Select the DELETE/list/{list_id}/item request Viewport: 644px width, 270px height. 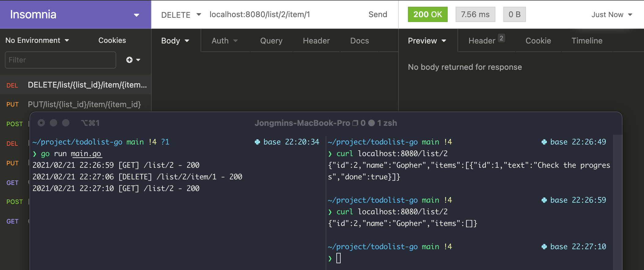(x=76, y=85)
